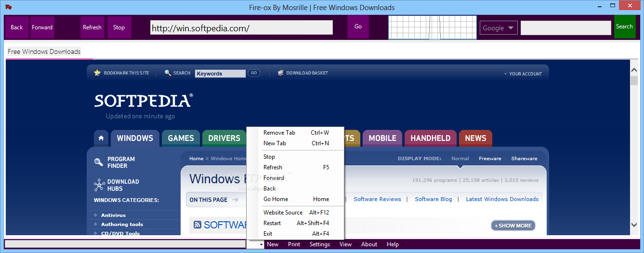Click the Fire-ox red flag app icon

(x=8, y=7)
